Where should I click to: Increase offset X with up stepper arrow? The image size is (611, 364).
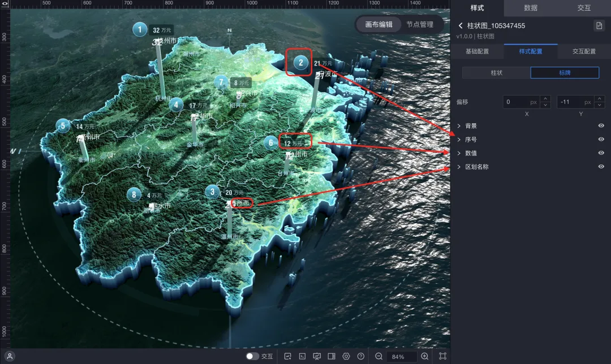(x=545, y=99)
